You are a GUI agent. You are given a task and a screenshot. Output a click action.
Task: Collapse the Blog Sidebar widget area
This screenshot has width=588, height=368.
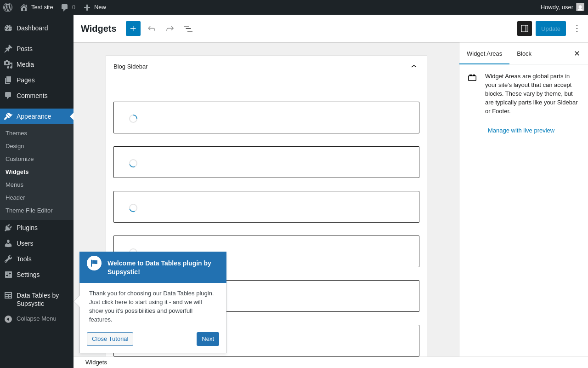tap(414, 66)
